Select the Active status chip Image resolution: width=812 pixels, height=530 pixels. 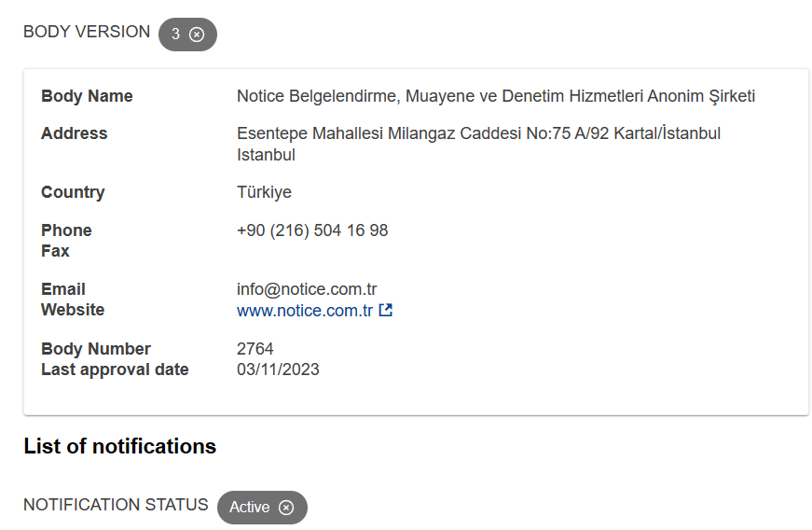[262, 508]
